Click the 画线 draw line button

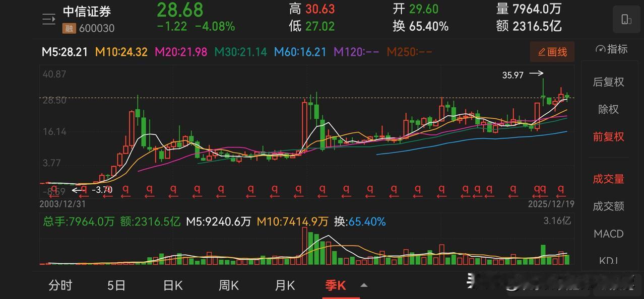pos(552,52)
